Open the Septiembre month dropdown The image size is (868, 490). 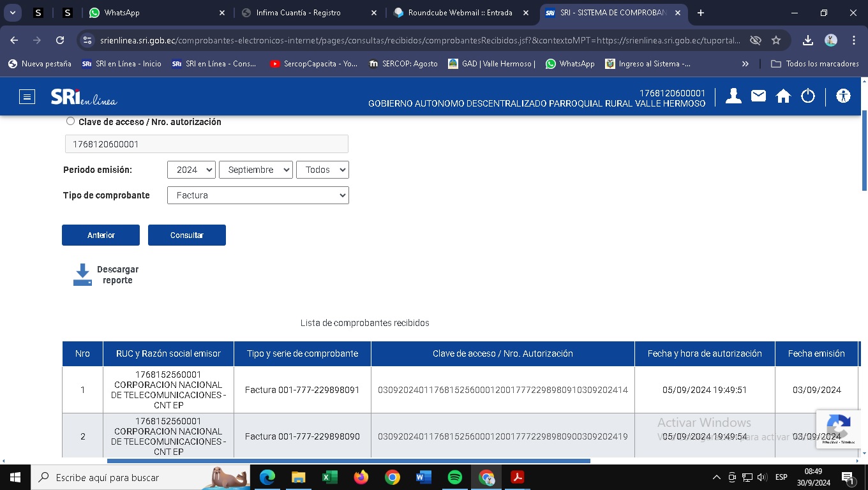point(255,170)
